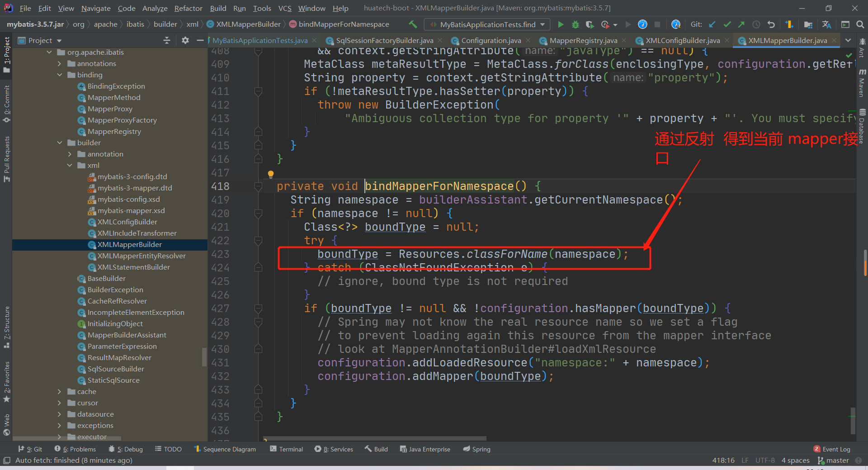The image size is (868, 470).
Task: Open the Structure side tool window
Action: (6, 327)
